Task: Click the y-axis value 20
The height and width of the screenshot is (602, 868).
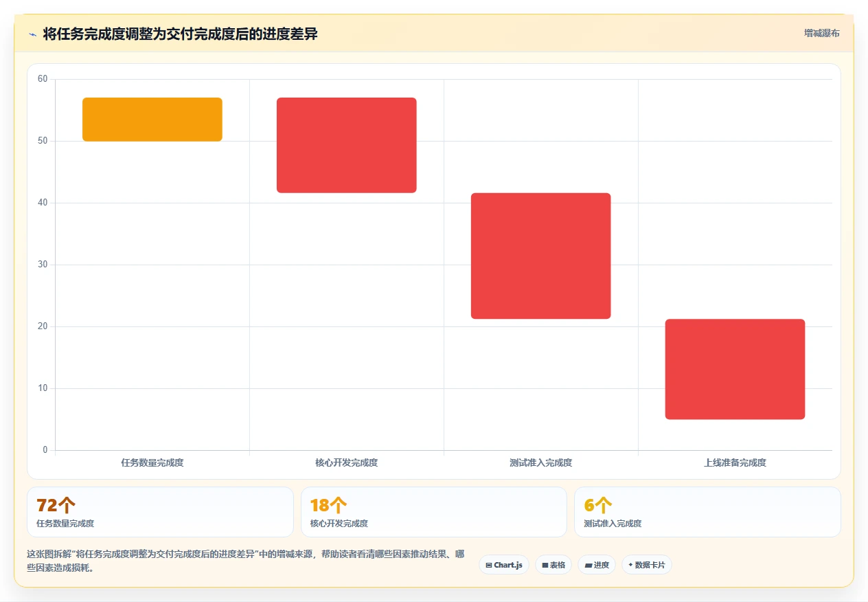Action: coord(43,326)
